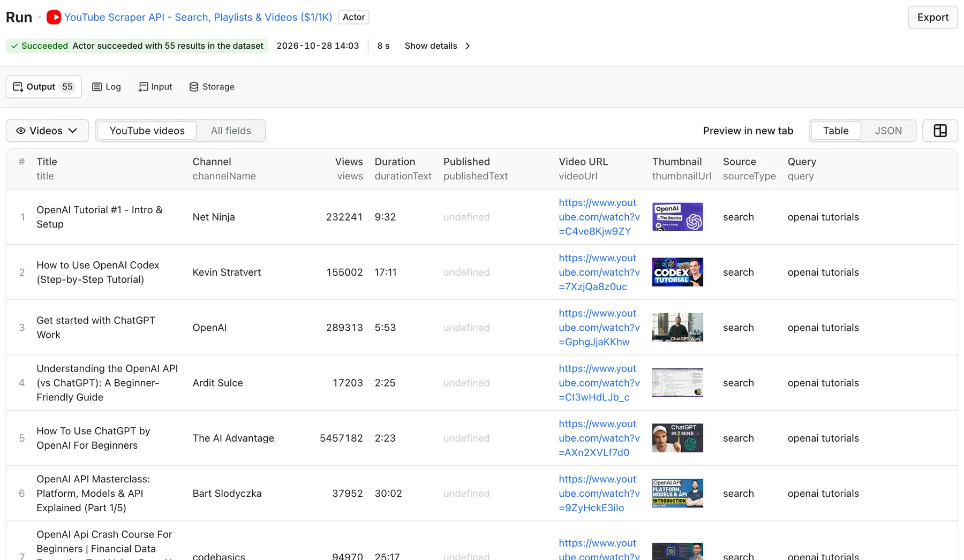Click the Duration column header
964x560 pixels.
[395, 162]
